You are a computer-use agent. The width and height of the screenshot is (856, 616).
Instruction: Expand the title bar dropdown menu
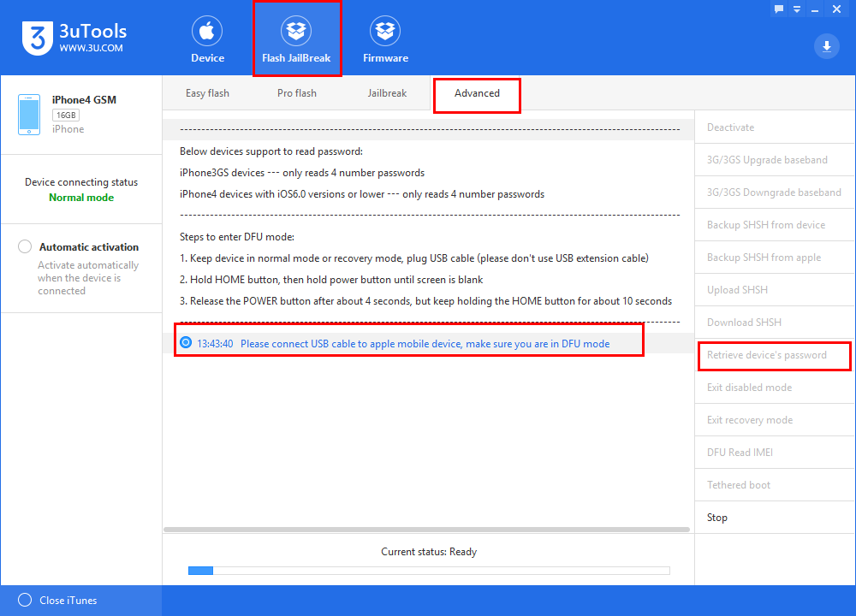(798, 9)
